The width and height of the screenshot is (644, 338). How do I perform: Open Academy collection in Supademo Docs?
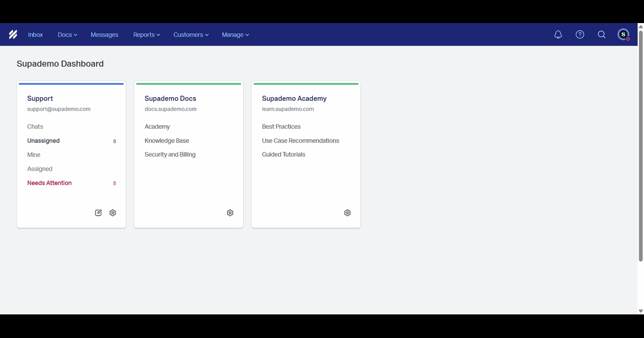click(x=157, y=127)
